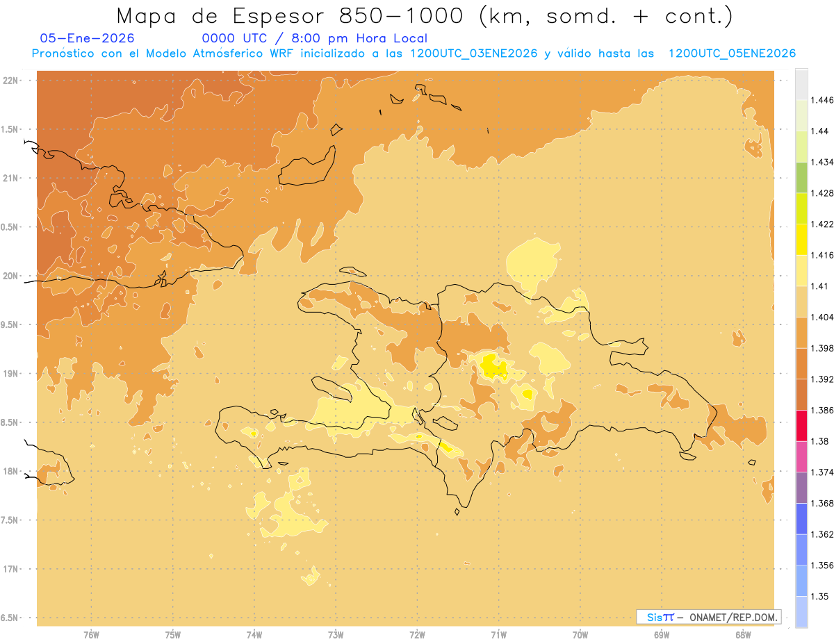
Task: Click the '1.44' colorbar value
Action: (x=820, y=131)
